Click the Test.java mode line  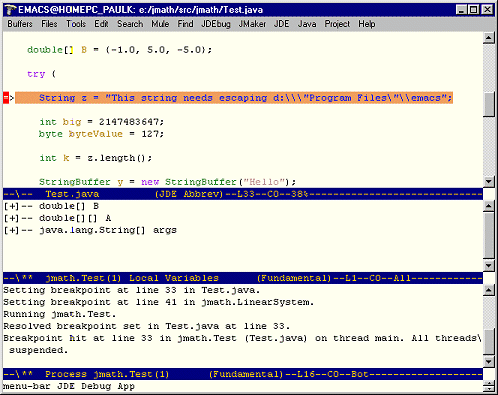pos(243,194)
